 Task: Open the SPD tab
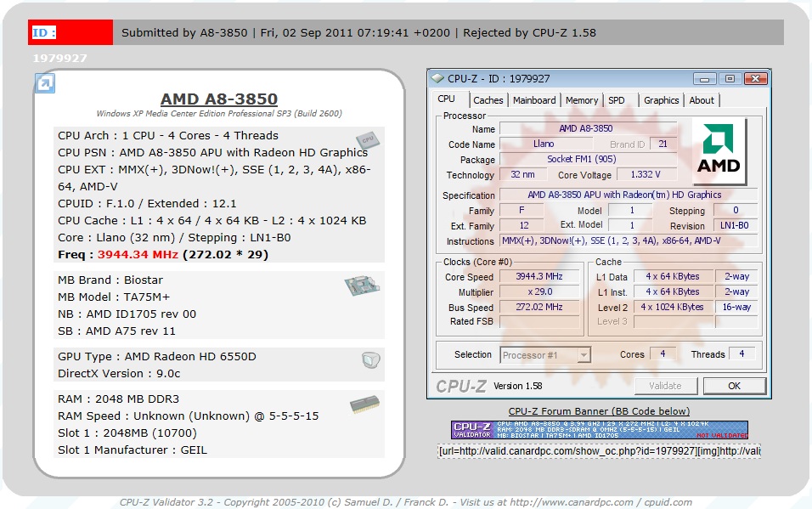point(617,100)
